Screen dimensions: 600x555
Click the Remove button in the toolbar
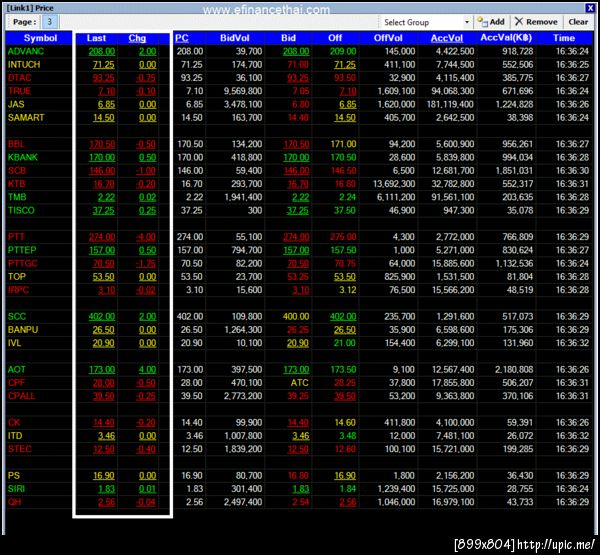536,22
